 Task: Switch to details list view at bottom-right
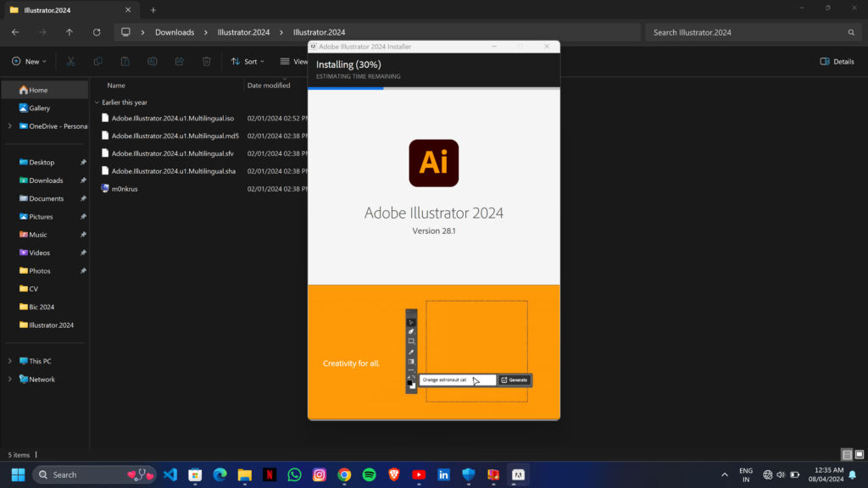[x=847, y=455]
